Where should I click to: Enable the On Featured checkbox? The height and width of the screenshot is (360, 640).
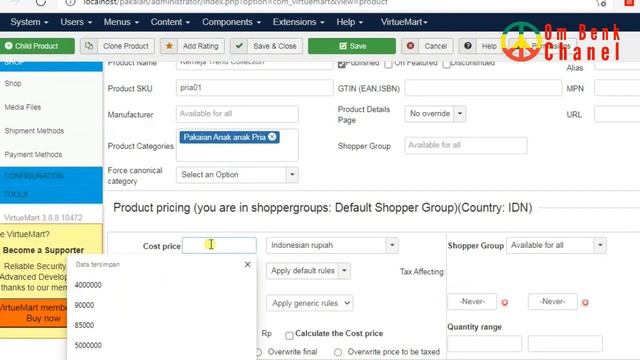click(388, 64)
